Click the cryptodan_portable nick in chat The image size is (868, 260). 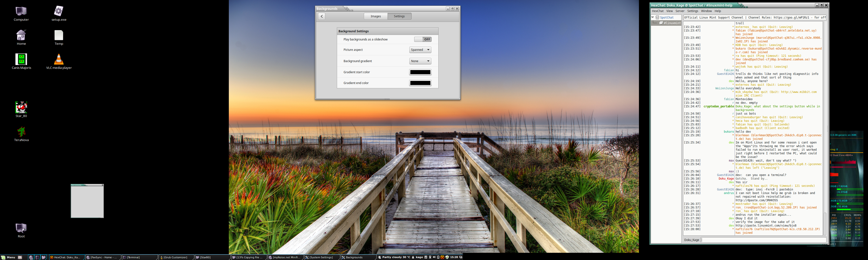(x=719, y=106)
